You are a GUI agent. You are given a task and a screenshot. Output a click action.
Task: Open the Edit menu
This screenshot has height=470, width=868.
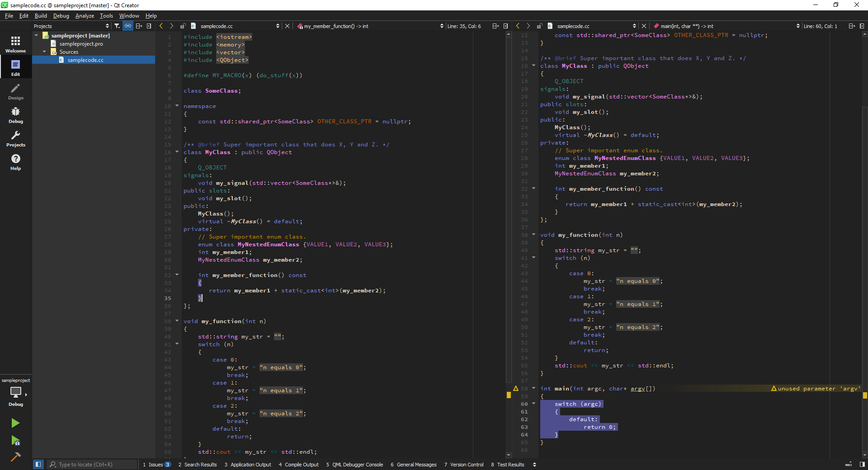(x=24, y=16)
